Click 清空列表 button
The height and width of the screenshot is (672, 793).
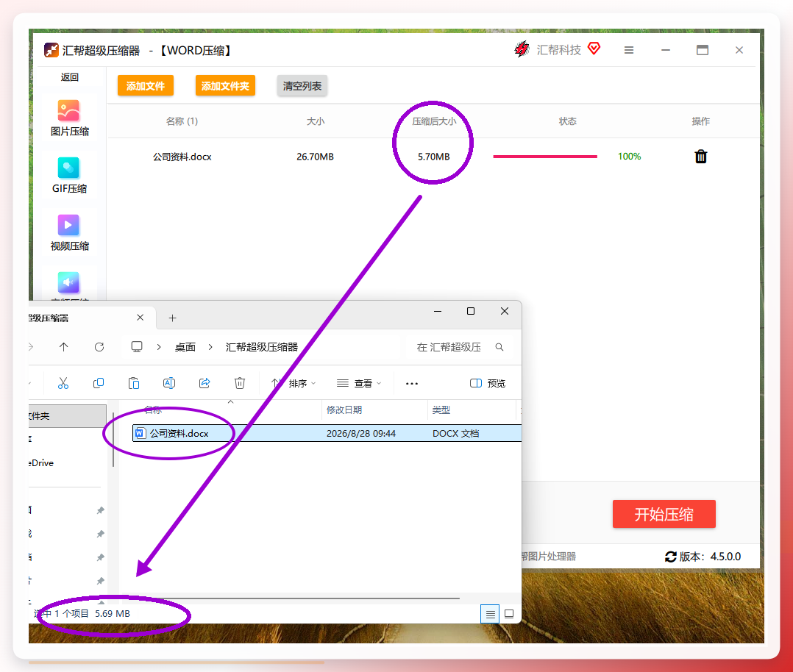(302, 86)
